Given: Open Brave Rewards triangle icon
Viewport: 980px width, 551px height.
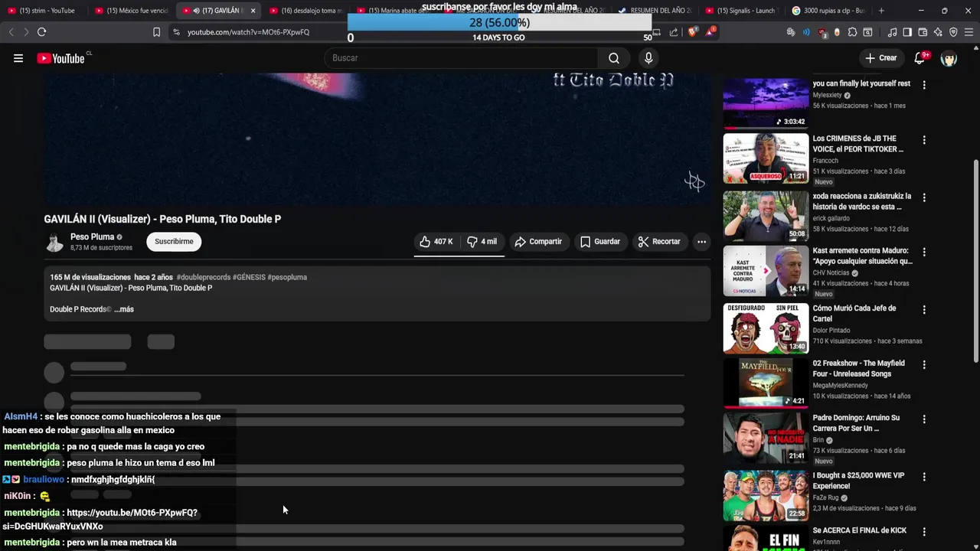Looking at the screenshot, I should pos(710,32).
